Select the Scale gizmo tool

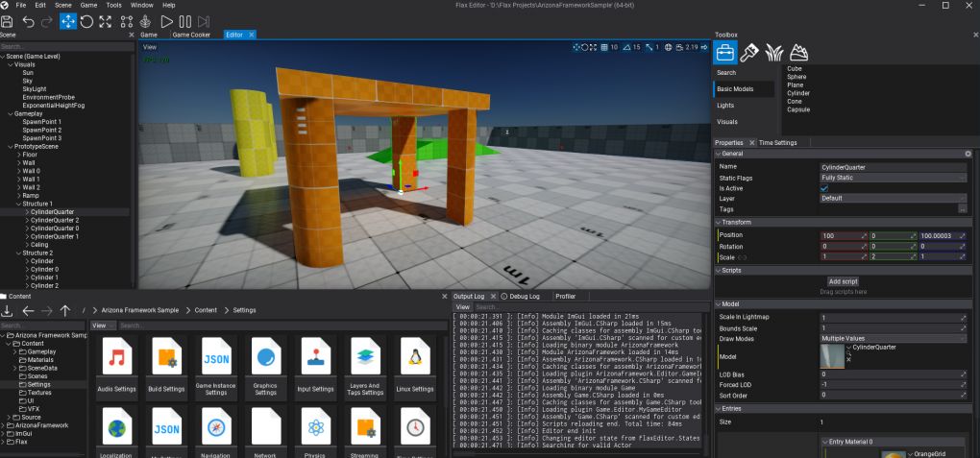[x=105, y=21]
